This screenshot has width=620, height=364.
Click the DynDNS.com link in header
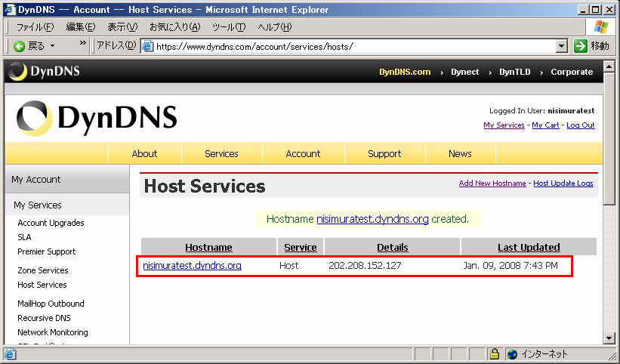click(x=405, y=72)
